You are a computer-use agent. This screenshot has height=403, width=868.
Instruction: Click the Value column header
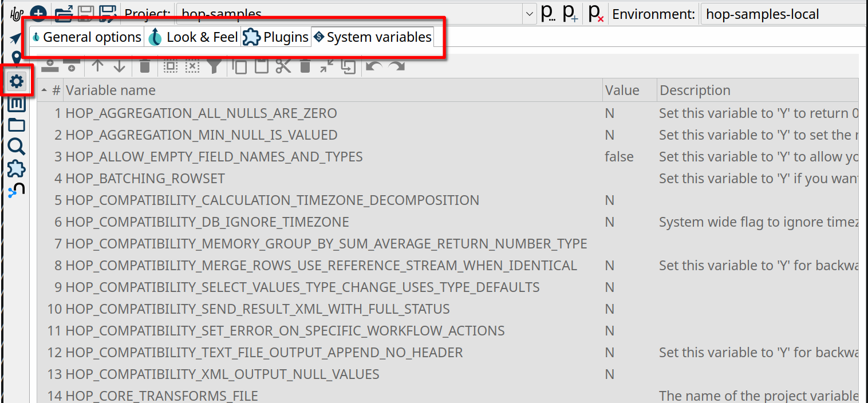(622, 90)
